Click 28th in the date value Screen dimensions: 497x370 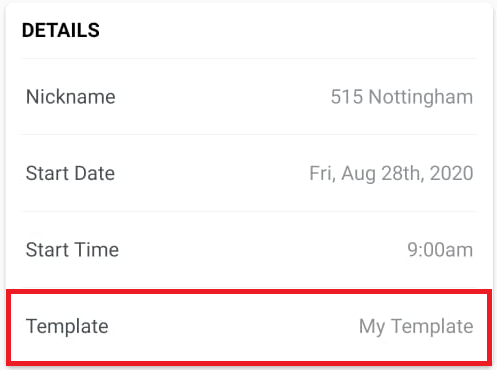pos(403,174)
